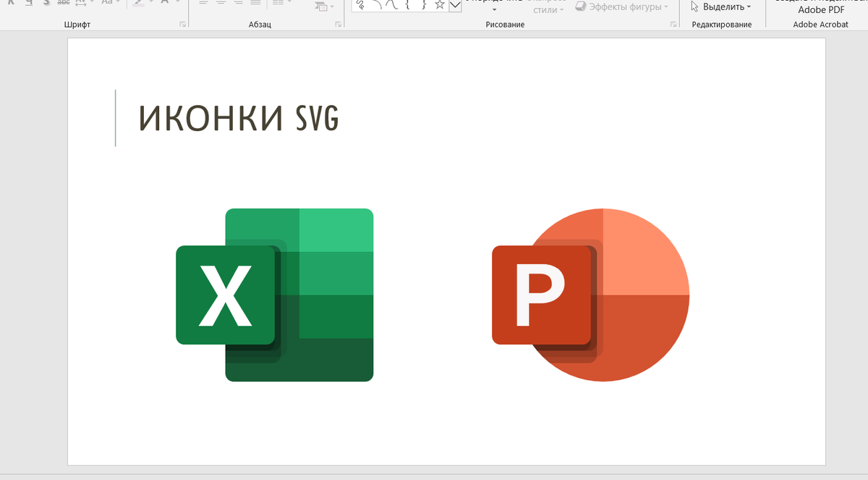Pick the star shape in gallery

coord(439,5)
